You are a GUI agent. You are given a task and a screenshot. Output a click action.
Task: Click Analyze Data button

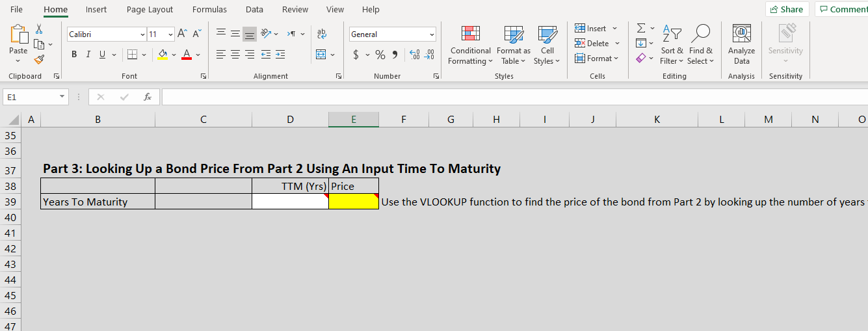[x=741, y=45]
